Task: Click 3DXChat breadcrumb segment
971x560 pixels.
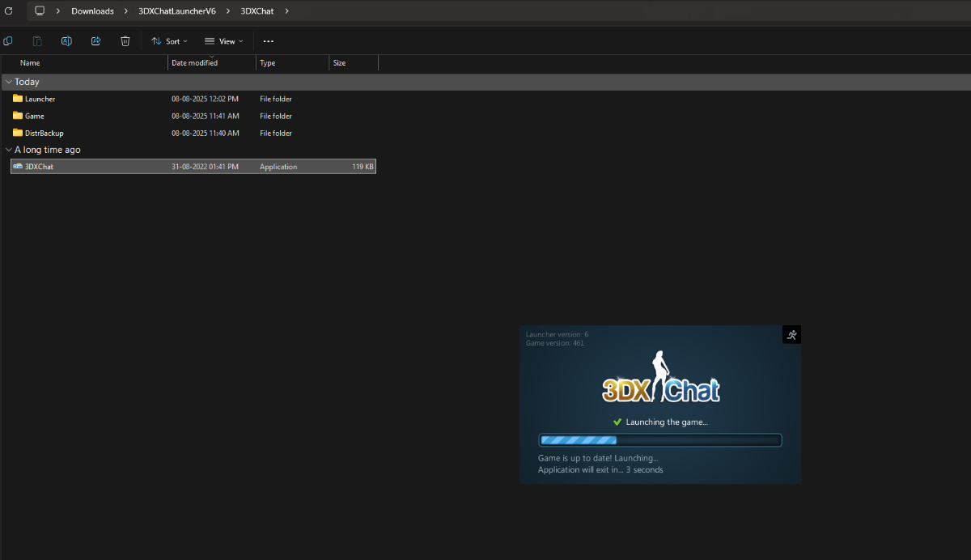Action: click(257, 11)
